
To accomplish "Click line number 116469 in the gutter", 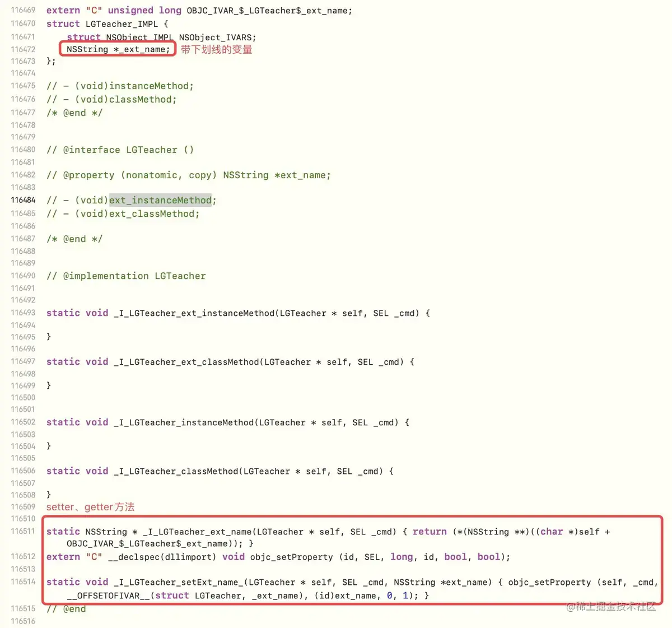I will [23, 10].
